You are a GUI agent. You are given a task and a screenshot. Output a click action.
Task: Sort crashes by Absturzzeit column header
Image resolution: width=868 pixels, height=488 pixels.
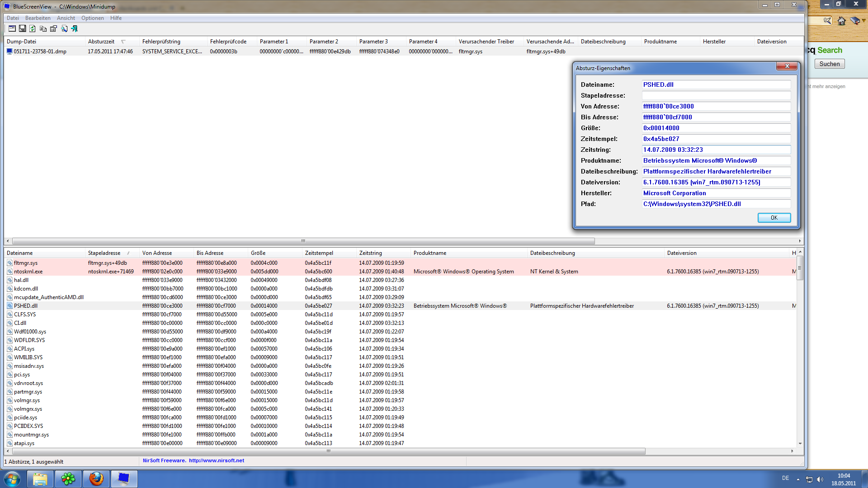(x=101, y=42)
